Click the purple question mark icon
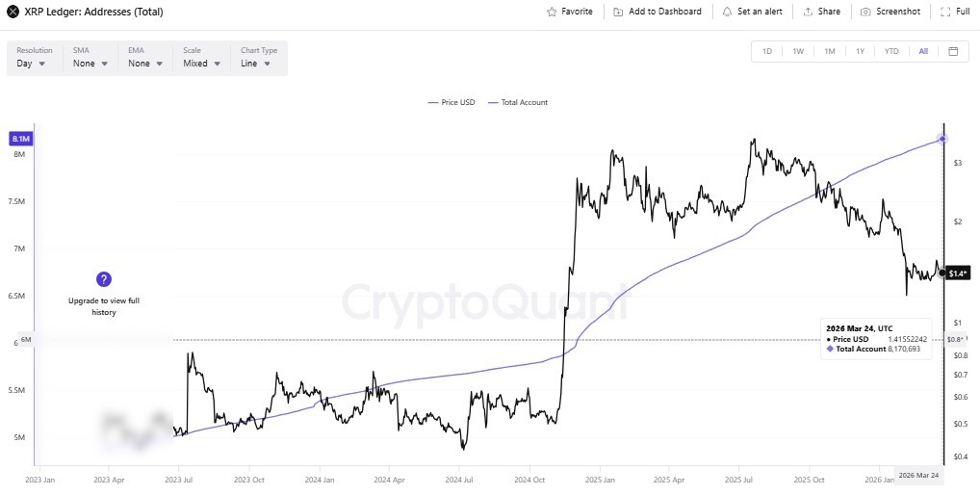The image size is (980, 495). click(x=104, y=279)
